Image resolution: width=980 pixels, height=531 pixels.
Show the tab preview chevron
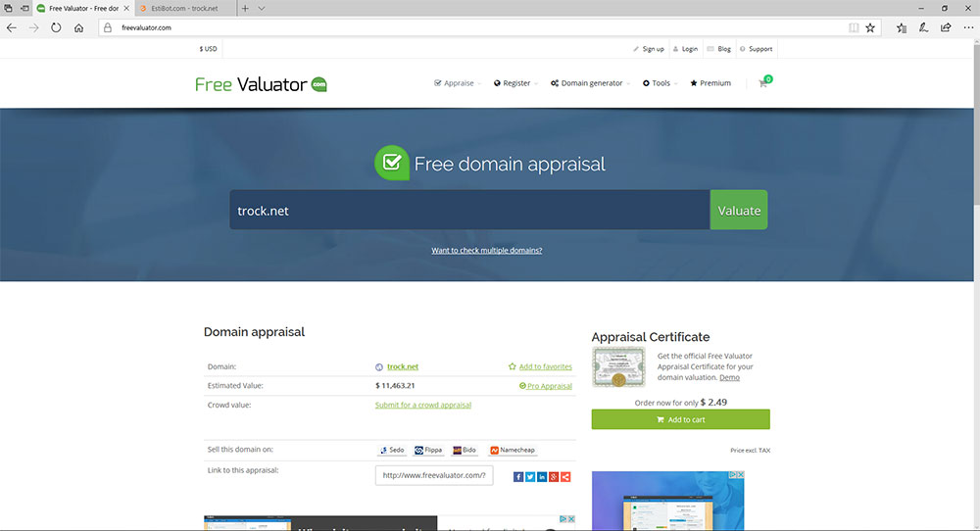pos(262,8)
